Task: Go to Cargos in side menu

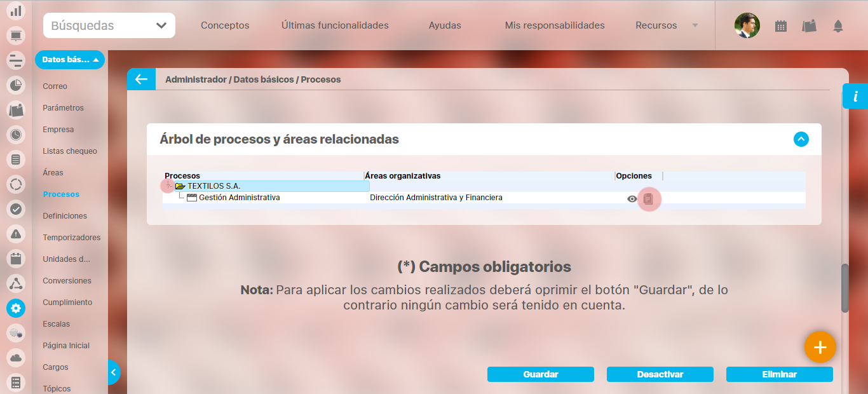Action: 55,367
